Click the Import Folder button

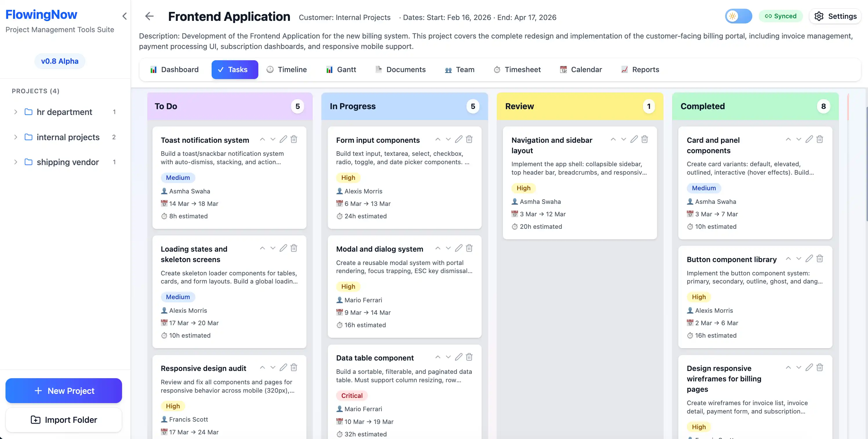pyautogui.click(x=63, y=420)
